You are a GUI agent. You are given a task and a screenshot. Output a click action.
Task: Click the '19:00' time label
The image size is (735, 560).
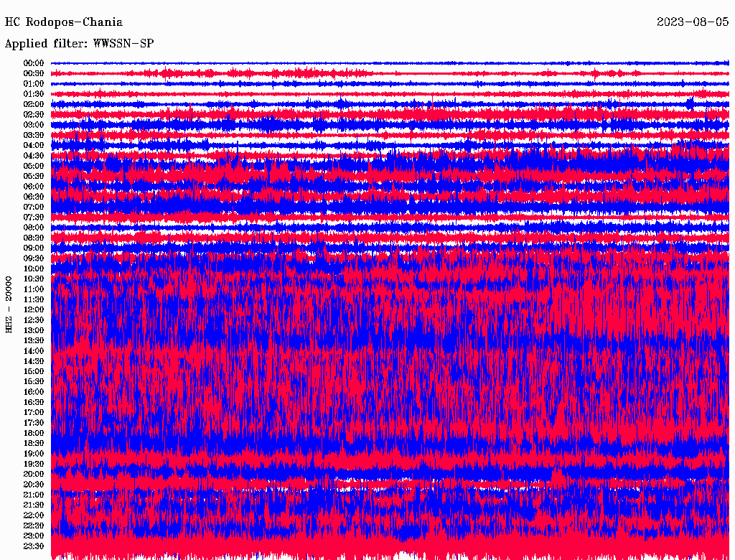tap(34, 454)
